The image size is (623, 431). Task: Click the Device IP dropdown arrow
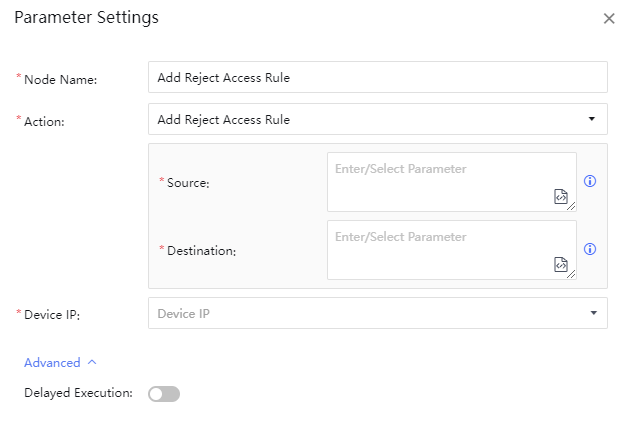click(x=593, y=313)
